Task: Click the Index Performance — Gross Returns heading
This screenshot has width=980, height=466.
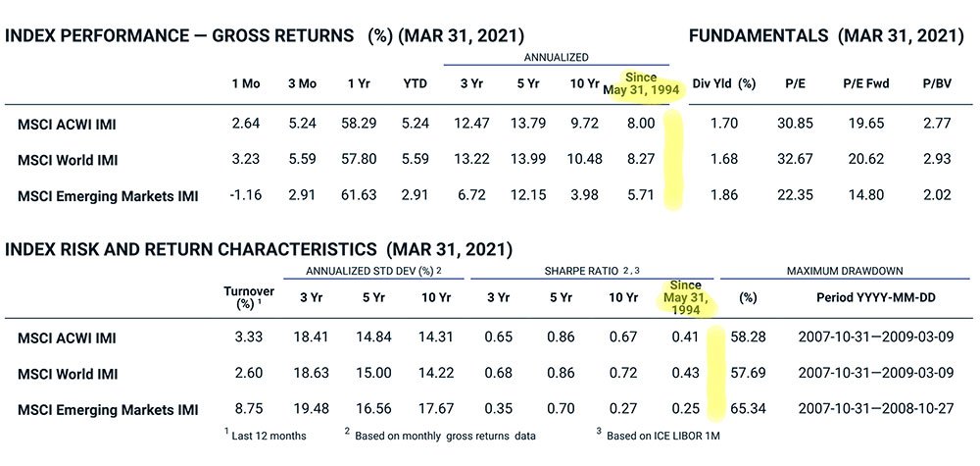Action: click(x=179, y=36)
